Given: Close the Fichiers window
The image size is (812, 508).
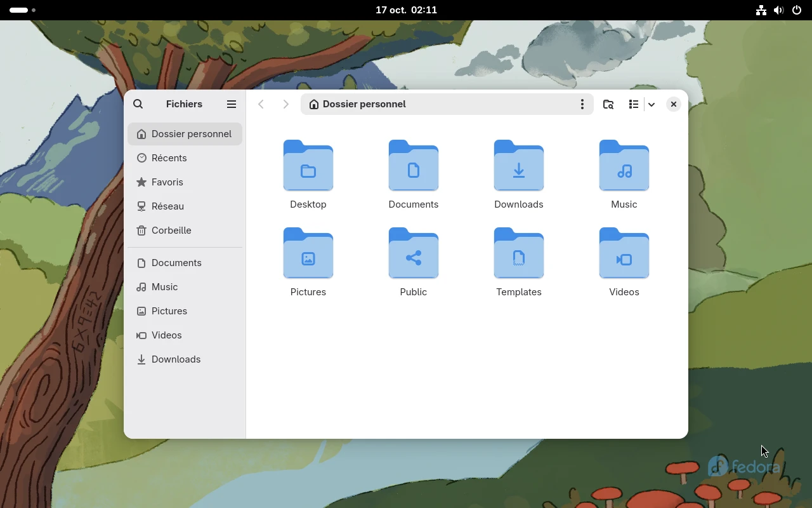Looking at the screenshot, I should [674, 104].
